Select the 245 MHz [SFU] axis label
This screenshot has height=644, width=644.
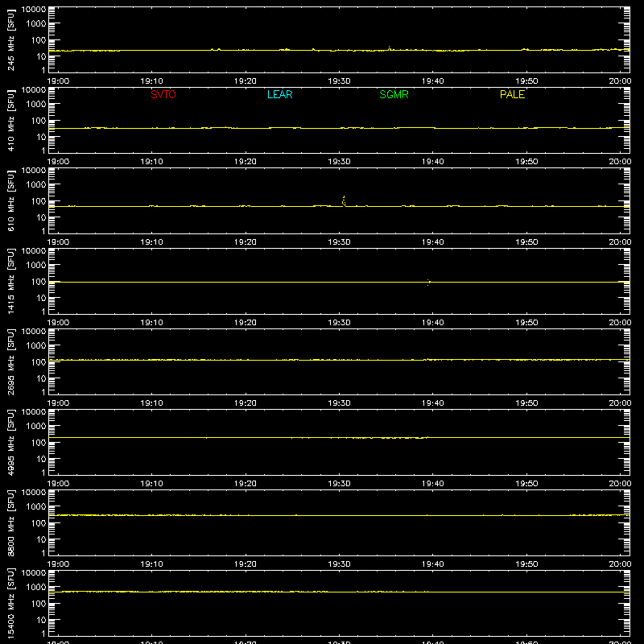pyautogui.click(x=10, y=39)
